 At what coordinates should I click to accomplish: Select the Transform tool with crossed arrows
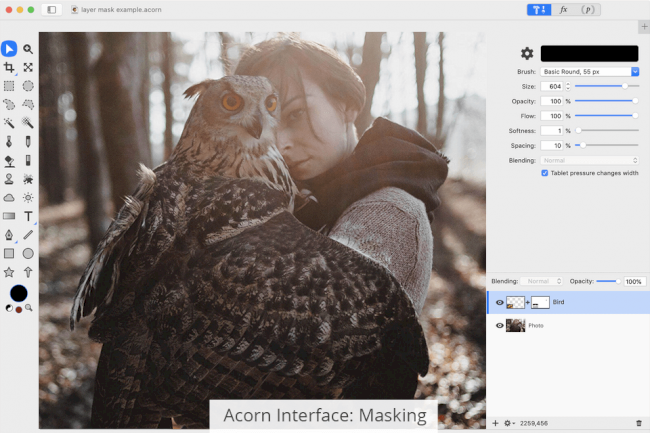click(28, 67)
